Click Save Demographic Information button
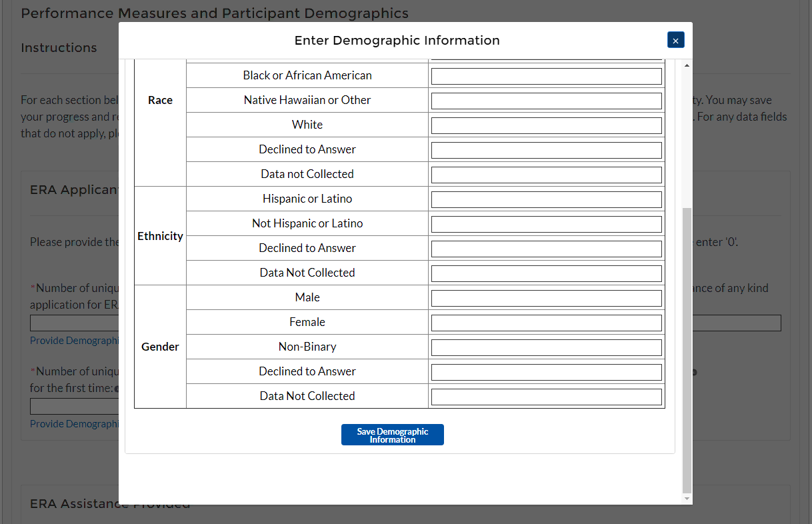The width and height of the screenshot is (812, 524). pos(392,435)
